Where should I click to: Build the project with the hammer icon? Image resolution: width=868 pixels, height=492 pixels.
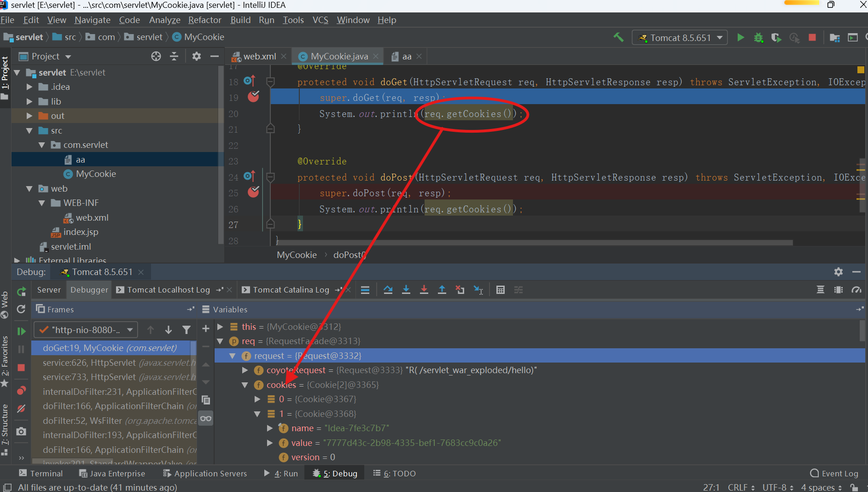tap(618, 37)
